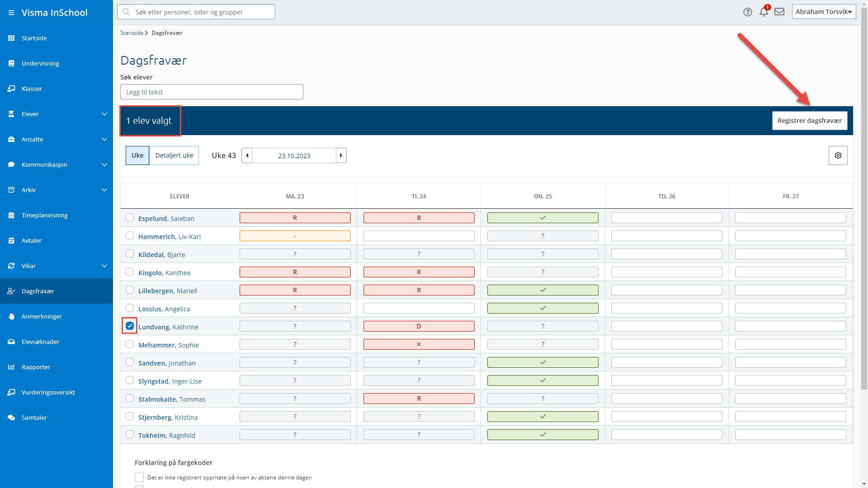The width and height of the screenshot is (868, 488).
Task: Open notifications bell icon
Action: click(x=764, y=12)
